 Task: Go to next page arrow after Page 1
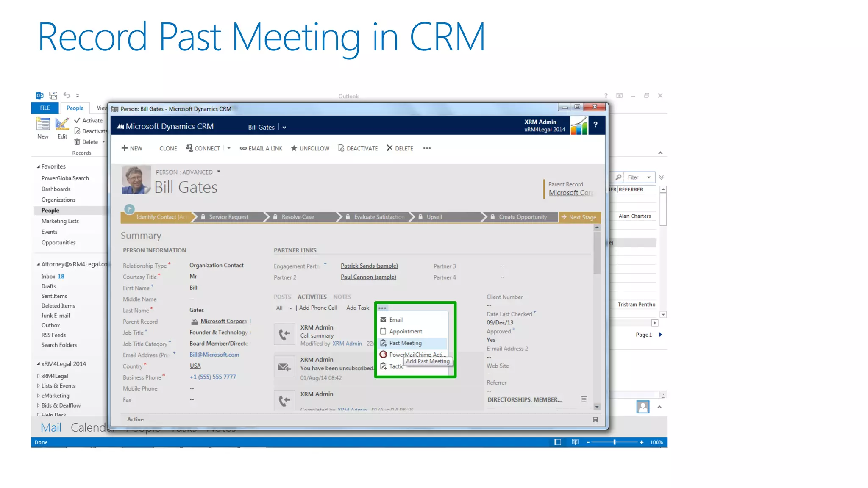[660, 335]
